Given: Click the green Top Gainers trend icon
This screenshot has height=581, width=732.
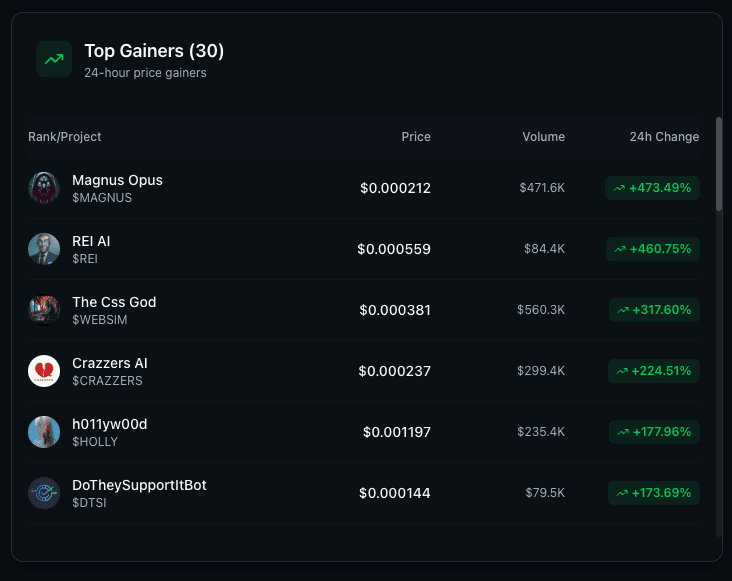Looking at the screenshot, I should click(54, 59).
